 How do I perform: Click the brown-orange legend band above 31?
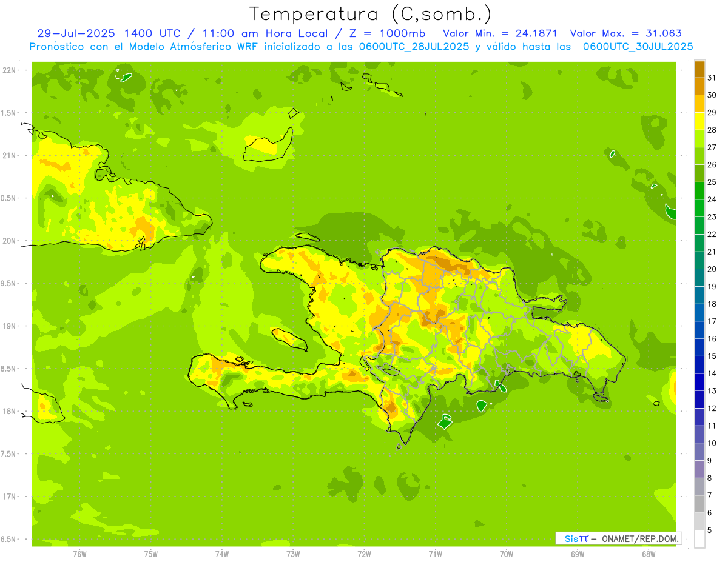coord(699,69)
